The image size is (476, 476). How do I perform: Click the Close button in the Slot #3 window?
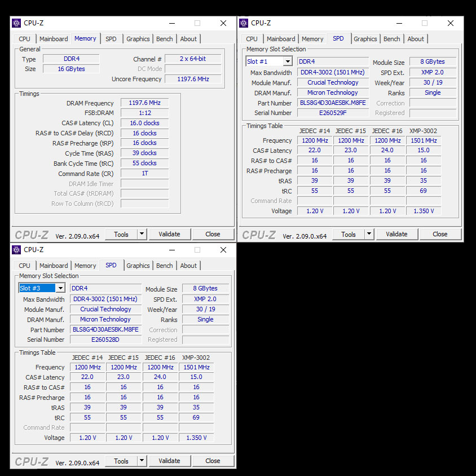pyautogui.click(x=213, y=461)
